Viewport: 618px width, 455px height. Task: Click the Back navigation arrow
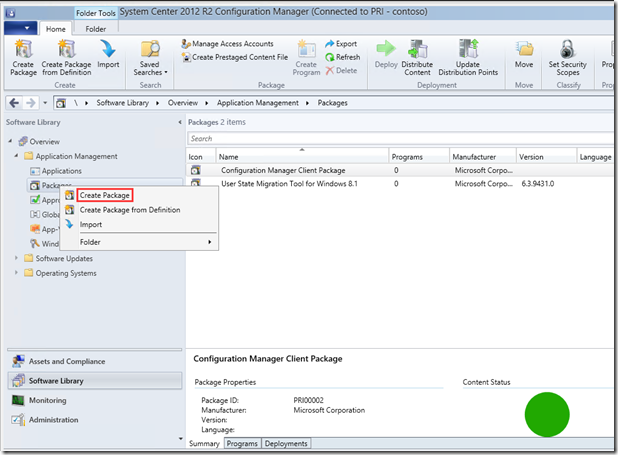point(14,103)
